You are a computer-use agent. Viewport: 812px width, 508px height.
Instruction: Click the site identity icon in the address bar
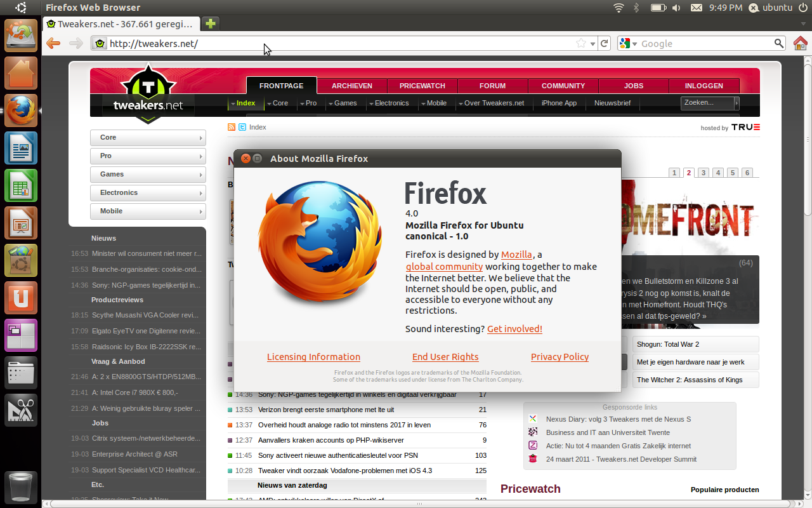point(99,43)
